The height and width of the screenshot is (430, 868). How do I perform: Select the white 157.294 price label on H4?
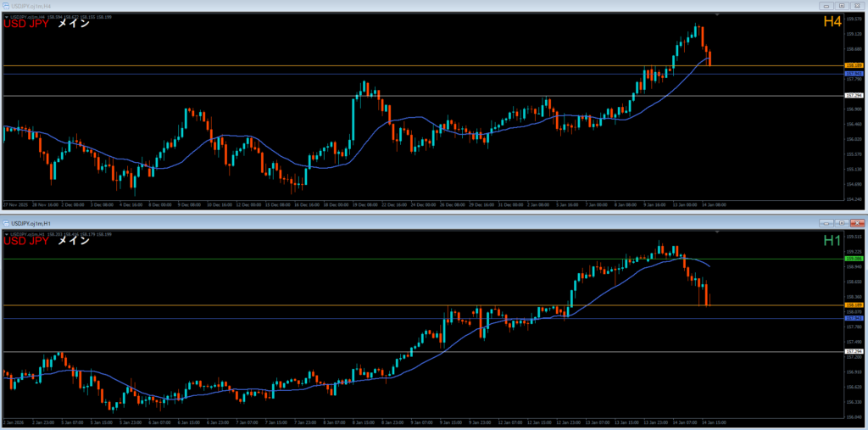[854, 96]
